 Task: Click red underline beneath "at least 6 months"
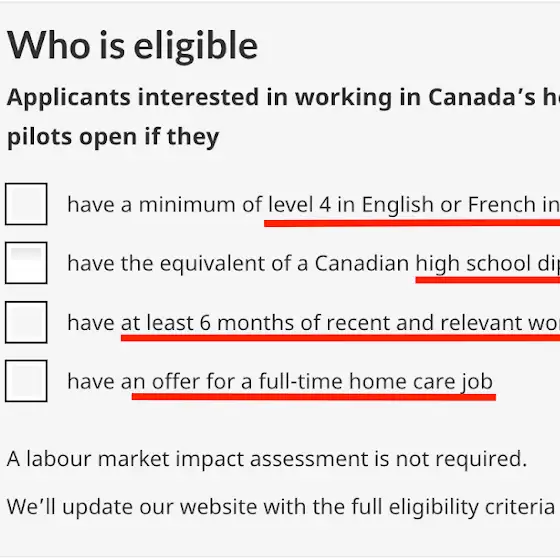[340, 338]
